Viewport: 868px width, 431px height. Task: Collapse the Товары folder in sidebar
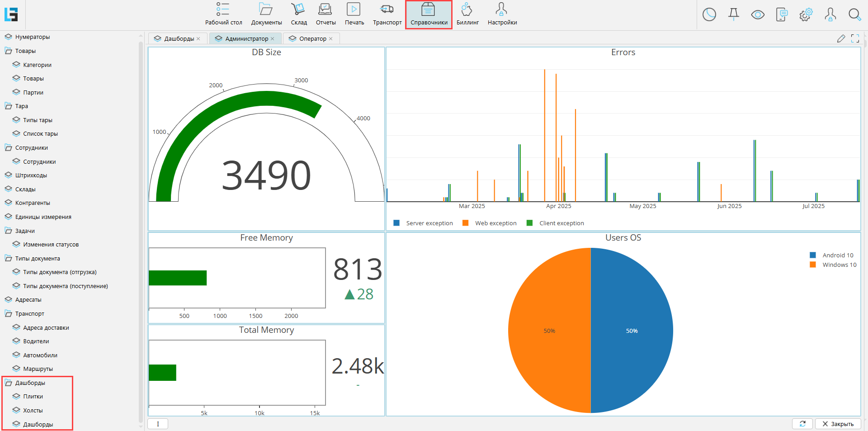[x=9, y=51]
